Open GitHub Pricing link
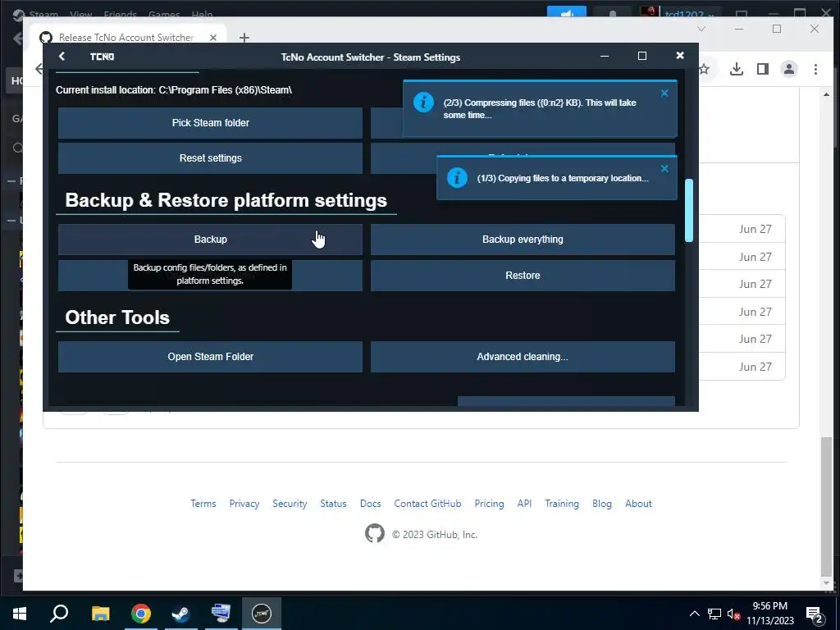This screenshot has width=840, height=630. (489, 504)
